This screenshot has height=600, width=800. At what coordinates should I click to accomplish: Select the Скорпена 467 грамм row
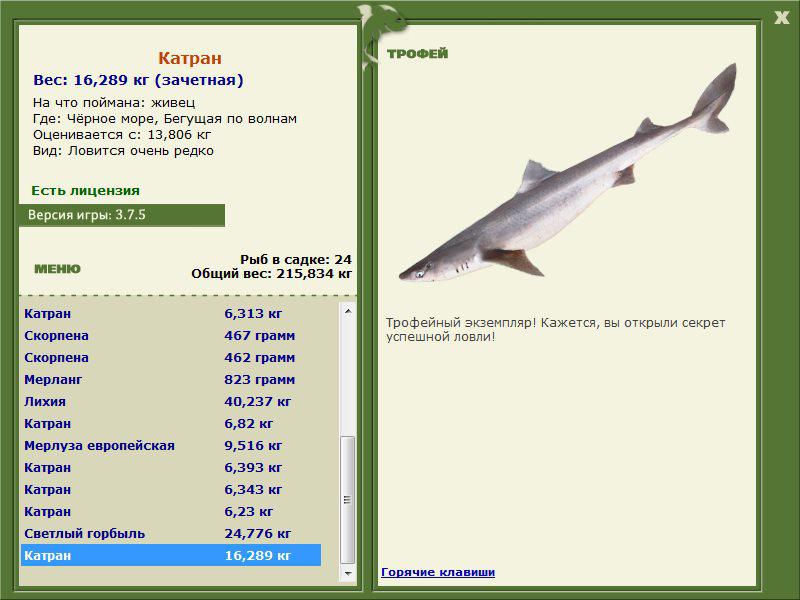click(x=171, y=336)
